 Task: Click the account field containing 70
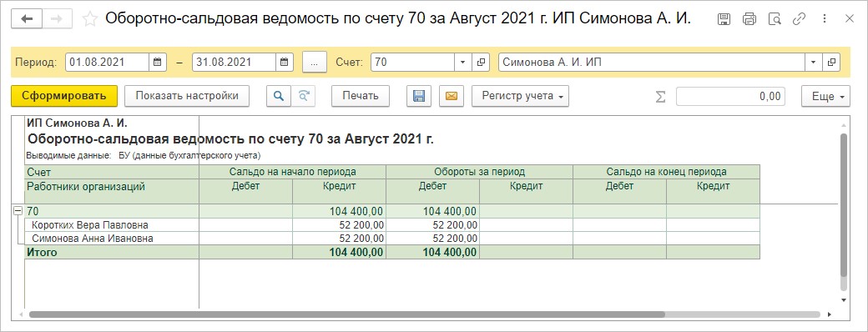coord(413,63)
